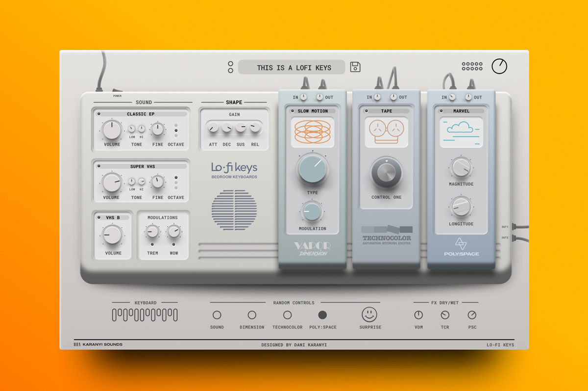The width and height of the screenshot is (588, 391).
Task: Open the Marvel preset selector
Action: click(x=461, y=111)
